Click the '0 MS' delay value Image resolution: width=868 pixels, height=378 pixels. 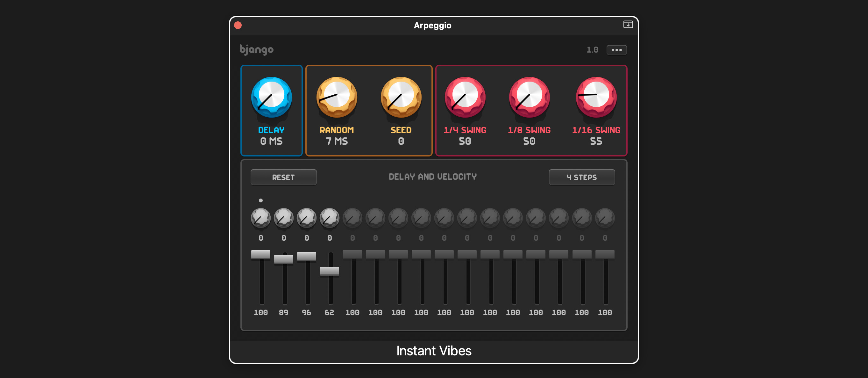pos(271,141)
